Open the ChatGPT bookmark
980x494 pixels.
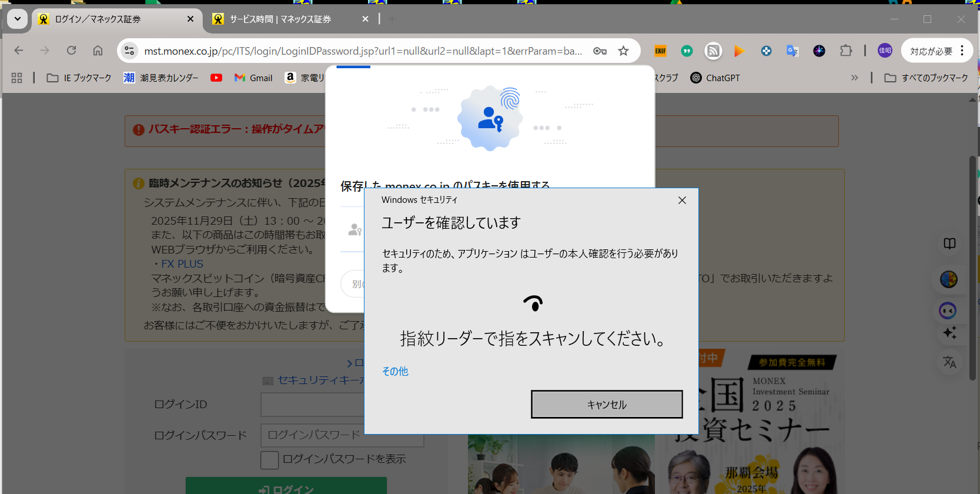(715, 78)
